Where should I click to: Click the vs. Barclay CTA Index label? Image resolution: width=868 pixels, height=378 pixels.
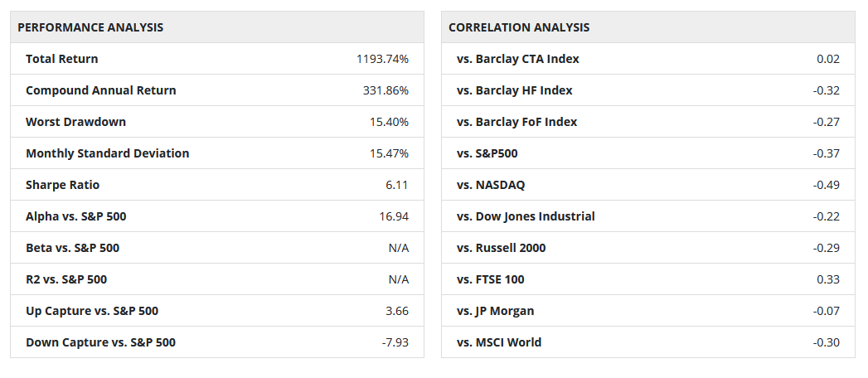518,59
